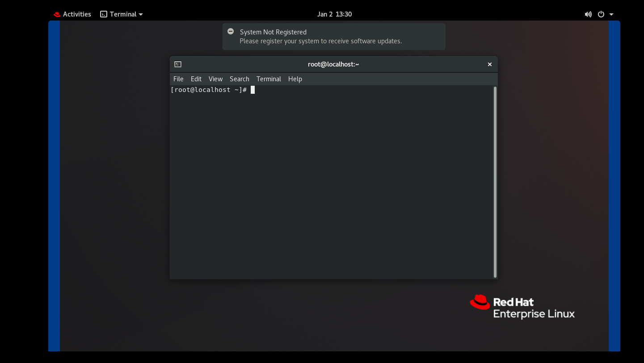Click the speaker volume icon in top bar

click(x=588, y=14)
